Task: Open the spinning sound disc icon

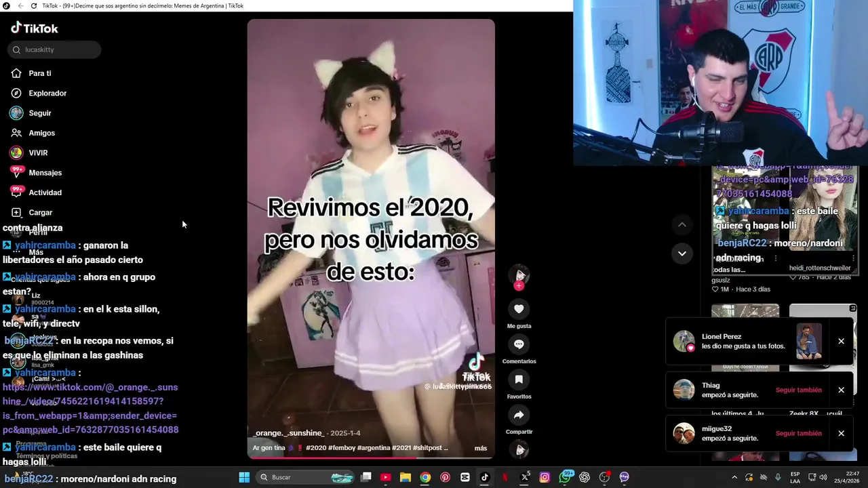Action: tap(519, 449)
